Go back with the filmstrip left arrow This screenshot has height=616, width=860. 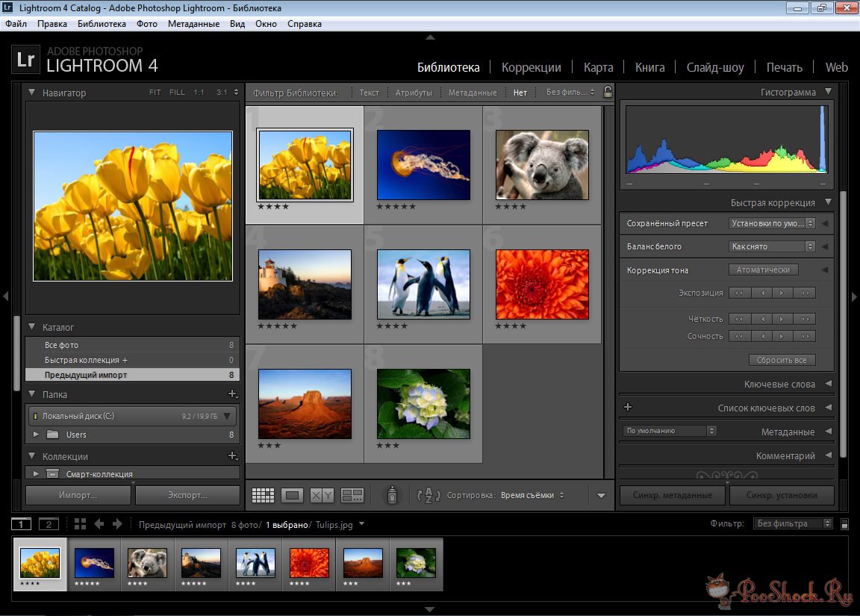tap(99, 524)
